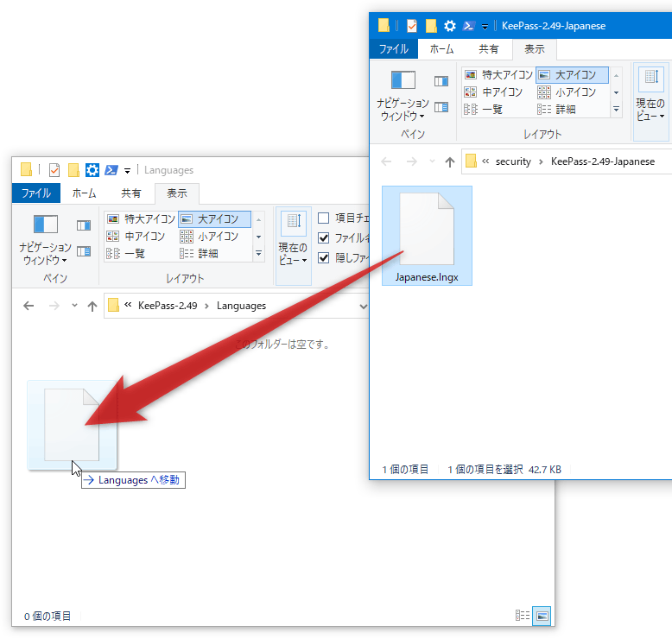Click PowerShell icon in KeePass-2.49-Japanese title bar

pyautogui.click(x=469, y=26)
